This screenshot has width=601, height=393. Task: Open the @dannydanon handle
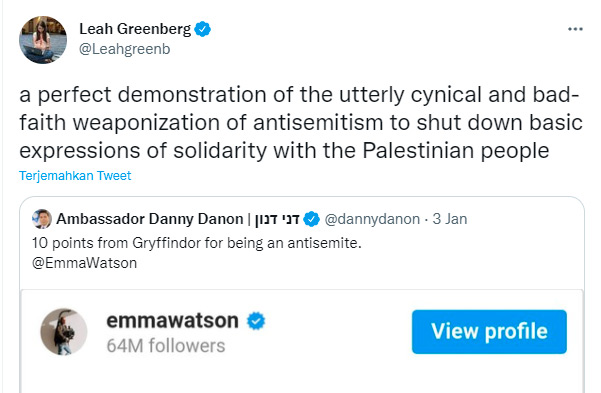(372, 219)
